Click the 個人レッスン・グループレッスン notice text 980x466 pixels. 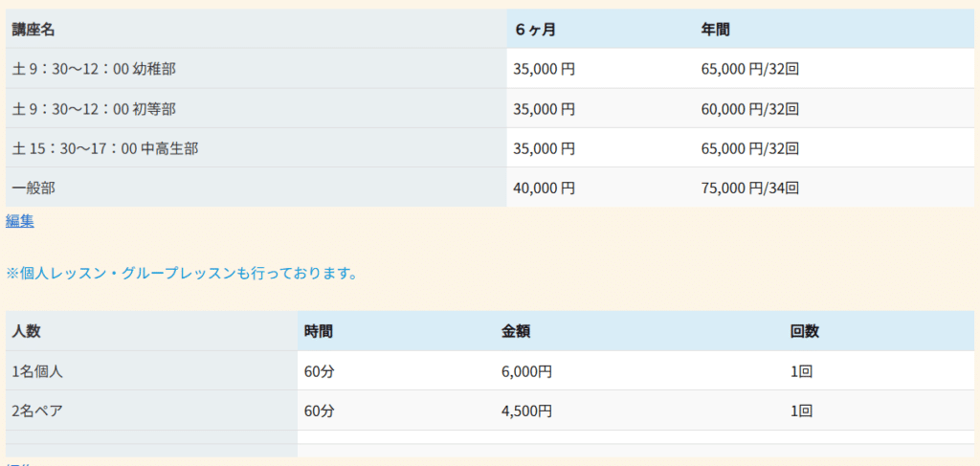pyautogui.click(x=182, y=274)
